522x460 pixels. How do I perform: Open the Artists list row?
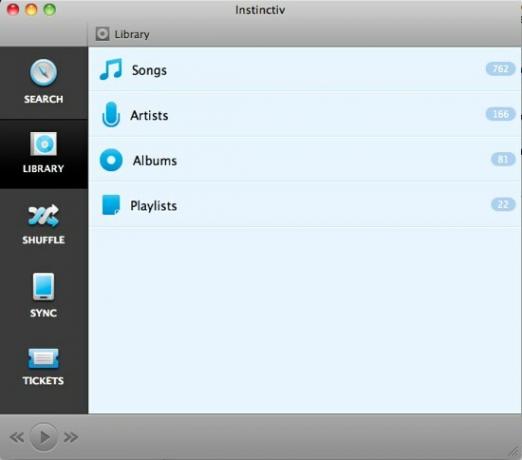coord(305,115)
